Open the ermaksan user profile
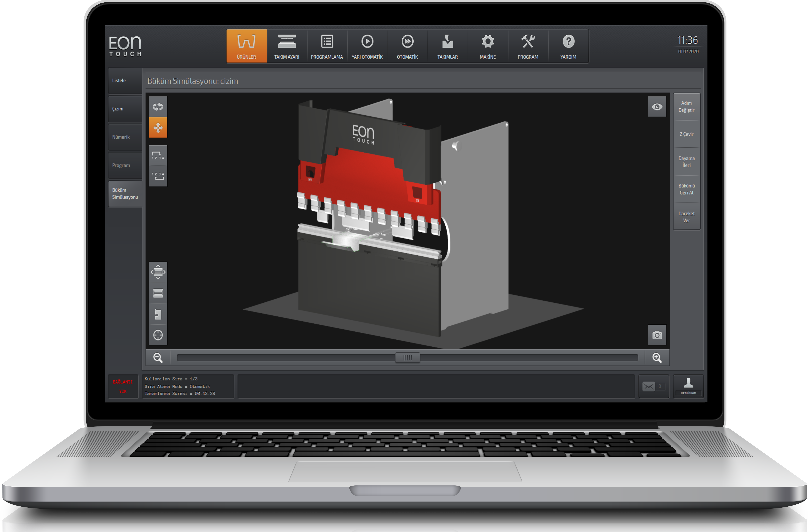This screenshot has width=808, height=532. (x=688, y=386)
